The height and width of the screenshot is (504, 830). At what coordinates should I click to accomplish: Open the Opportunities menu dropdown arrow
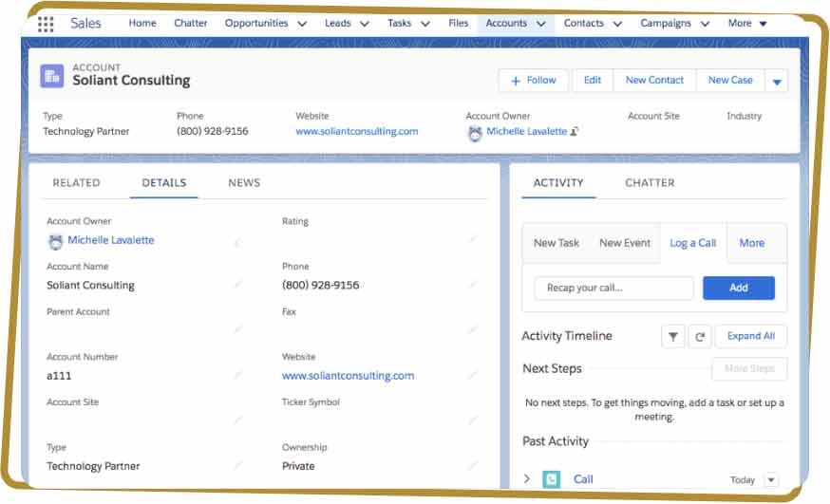pyautogui.click(x=302, y=24)
